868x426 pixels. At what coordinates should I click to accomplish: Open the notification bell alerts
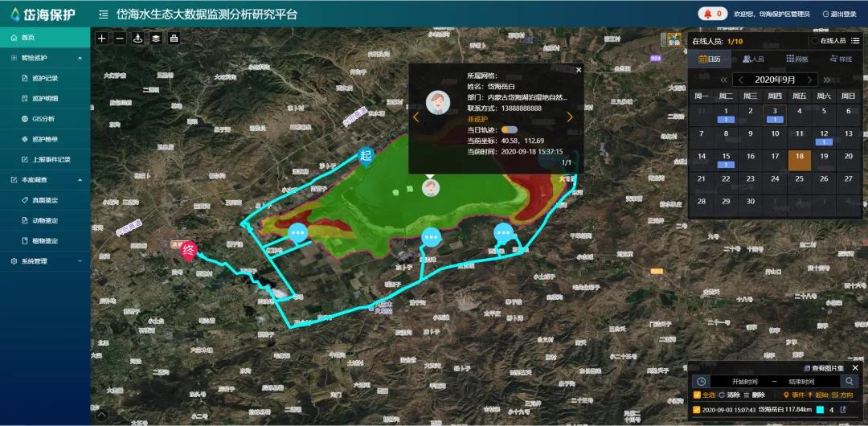[x=707, y=14]
